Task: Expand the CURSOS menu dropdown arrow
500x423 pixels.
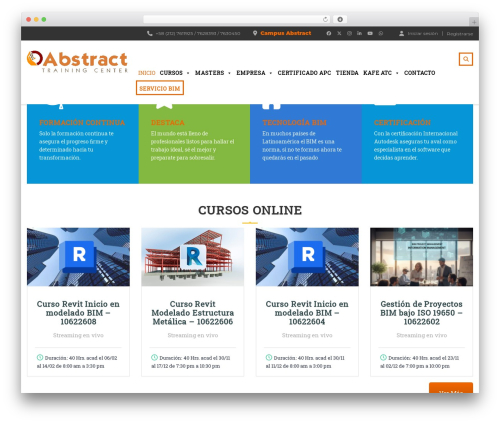Action: tap(188, 73)
